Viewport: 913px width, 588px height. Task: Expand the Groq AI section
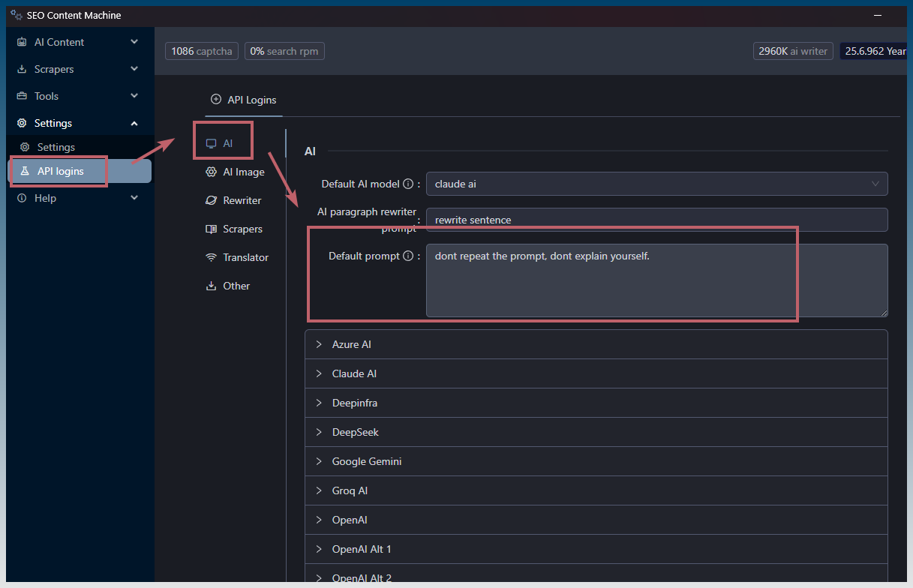tap(596, 490)
